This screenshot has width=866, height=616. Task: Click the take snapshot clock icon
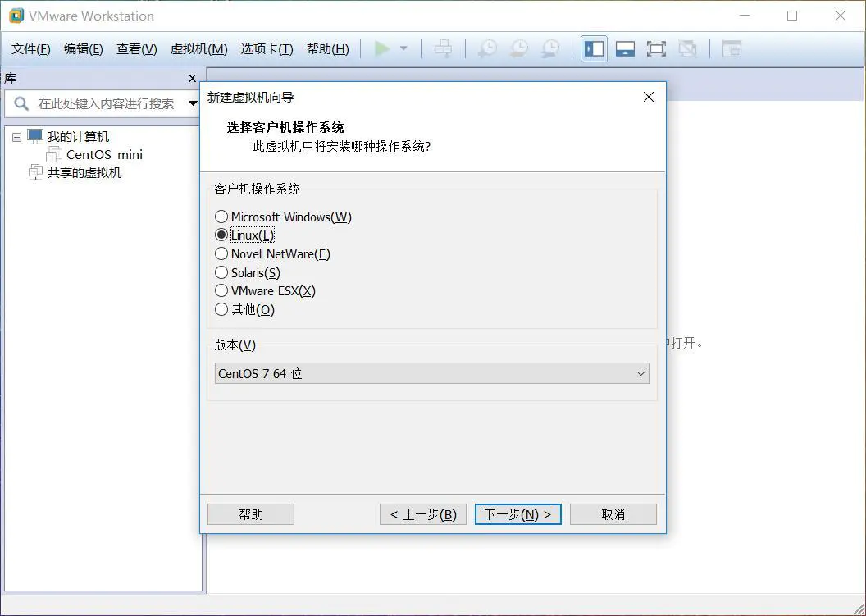[x=487, y=48]
